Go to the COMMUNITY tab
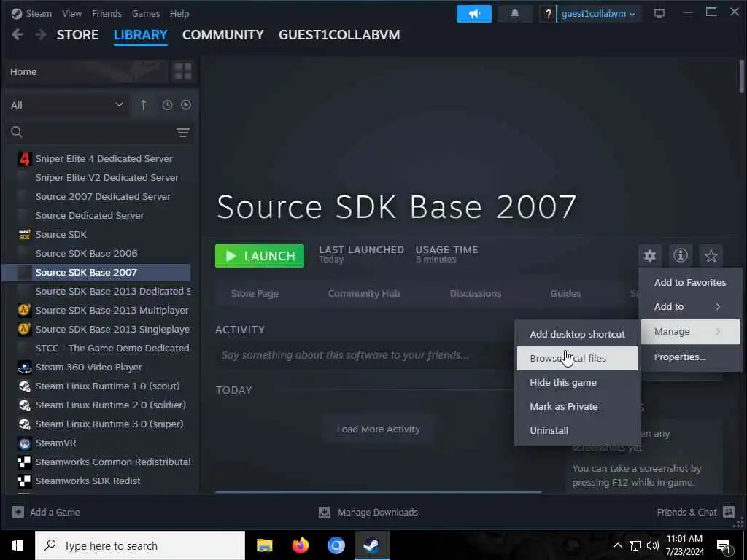 tap(223, 35)
